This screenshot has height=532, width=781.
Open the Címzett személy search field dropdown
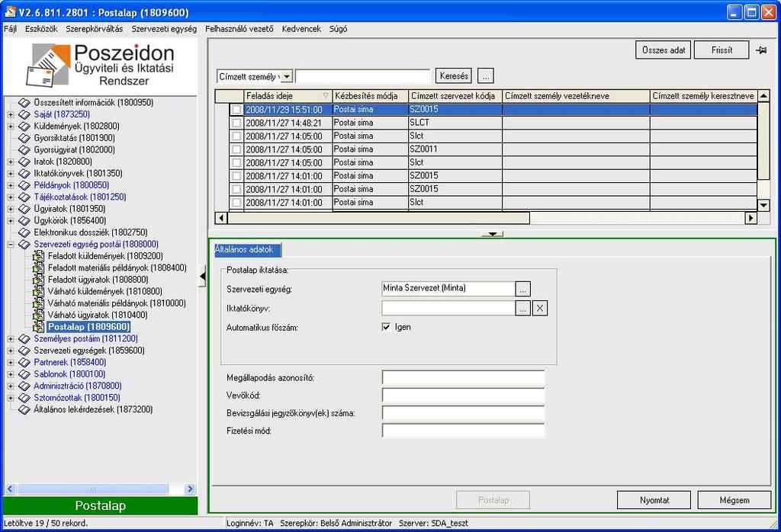coord(287,77)
